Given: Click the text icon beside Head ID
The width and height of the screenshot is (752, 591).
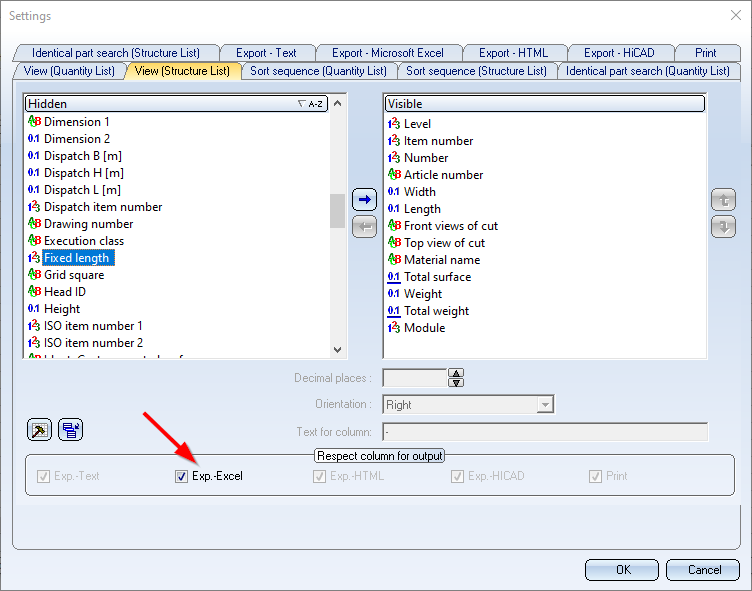Looking at the screenshot, I should pyautogui.click(x=34, y=291).
